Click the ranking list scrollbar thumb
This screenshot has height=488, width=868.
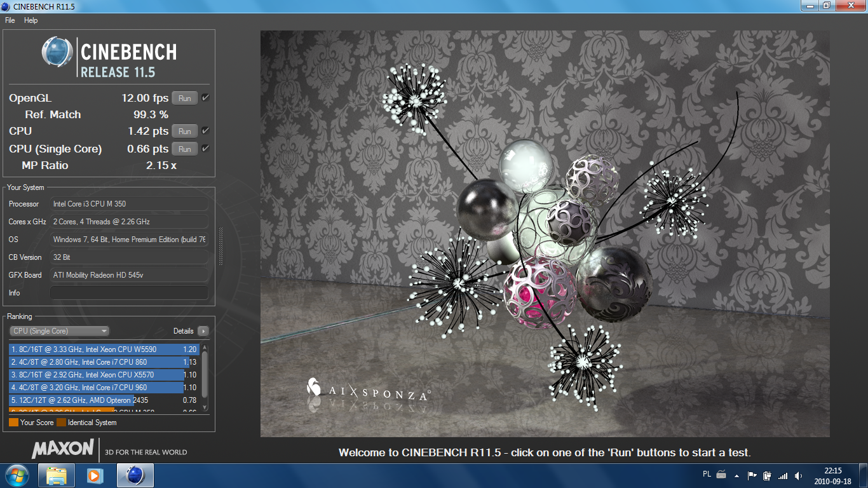pos(205,376)
